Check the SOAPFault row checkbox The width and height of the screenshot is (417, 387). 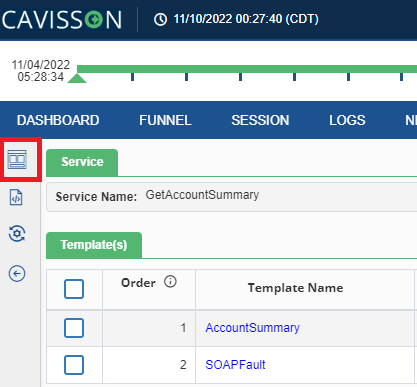point(74,365)
